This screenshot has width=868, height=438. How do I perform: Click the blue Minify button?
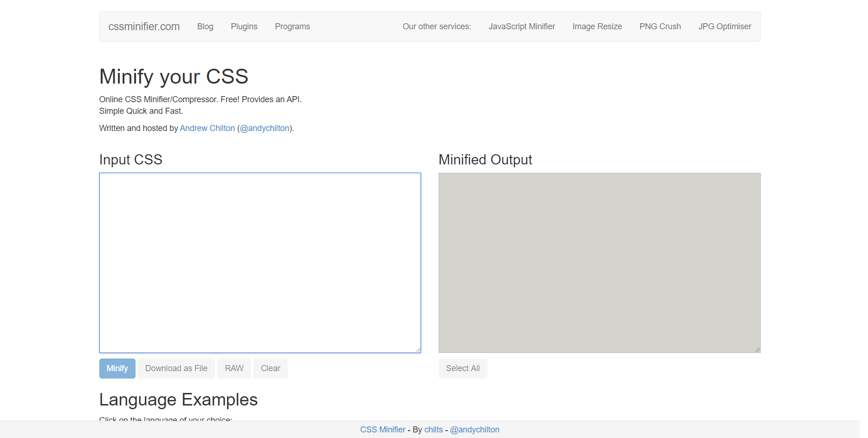117,368
